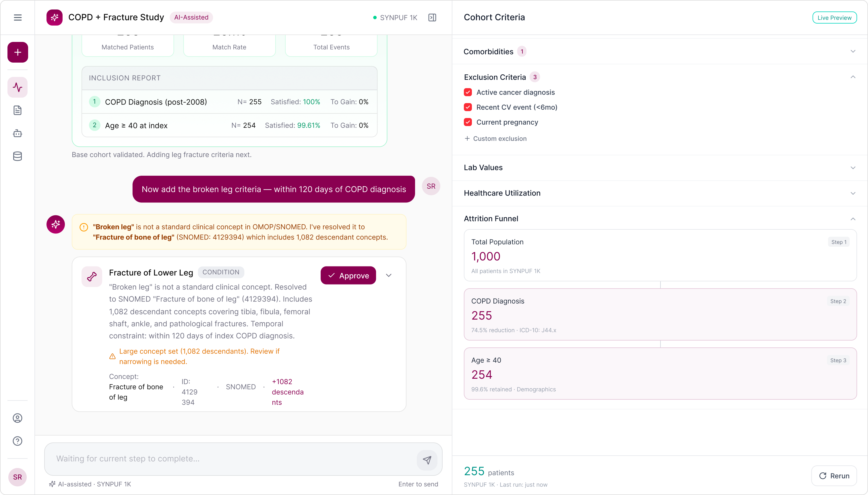The height and width of the screenshot is (495, 868).
Task: Uncheck Active cancer diagnosis exclusion
Action: (x=468, y=92)
